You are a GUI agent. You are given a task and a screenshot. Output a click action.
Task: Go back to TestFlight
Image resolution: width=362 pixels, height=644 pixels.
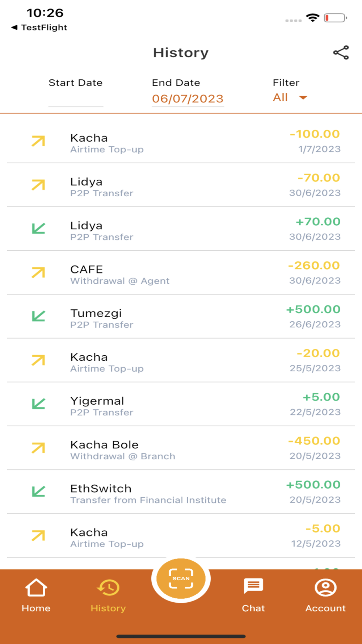[39, 28]
